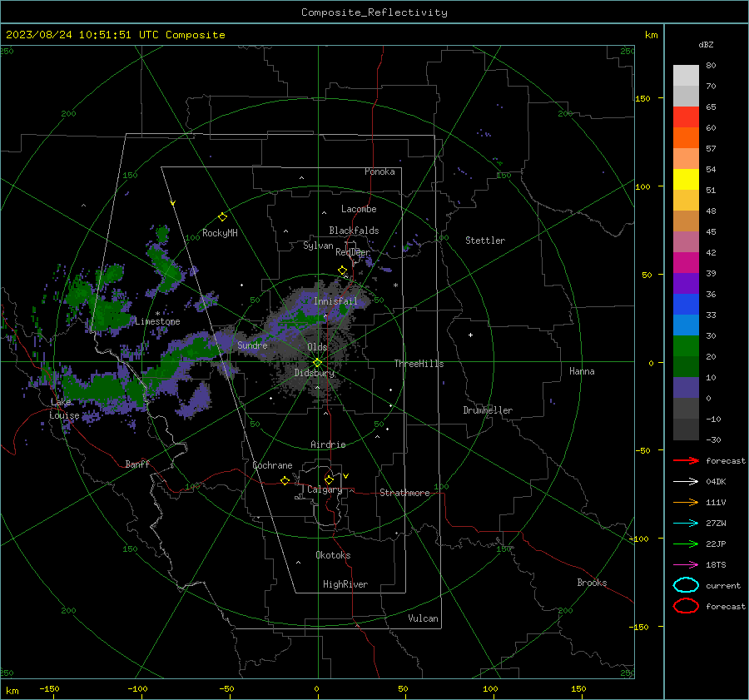749x700 pixels.
Task: Select the royal blue 33-36 dBZ swatch
Action: pos(686,304)
